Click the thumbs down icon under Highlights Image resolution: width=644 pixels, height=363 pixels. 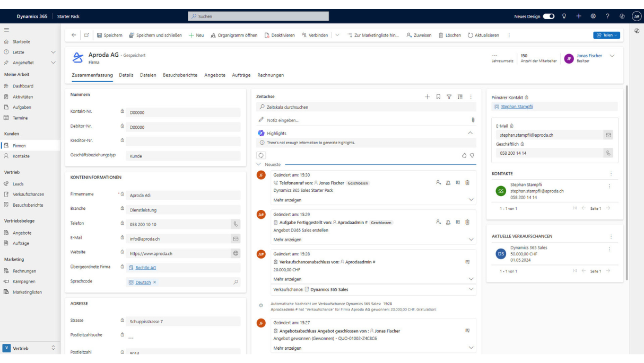[x=472, y=155]
